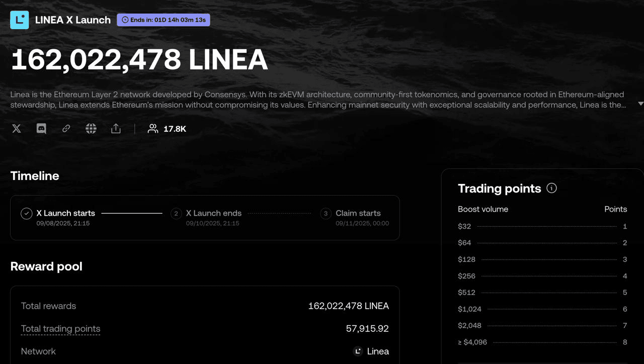Click the date 09/11/2025, 00:00

[x=362, y=223]
